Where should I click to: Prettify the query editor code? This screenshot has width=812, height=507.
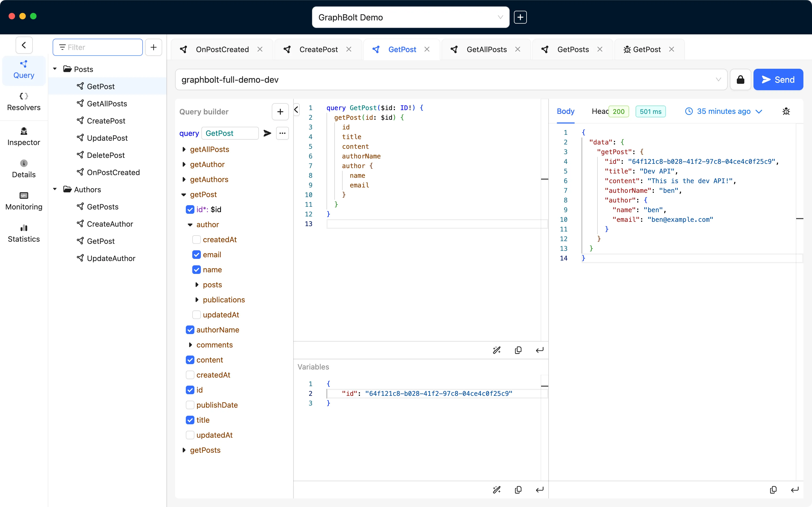click(496, 350)
